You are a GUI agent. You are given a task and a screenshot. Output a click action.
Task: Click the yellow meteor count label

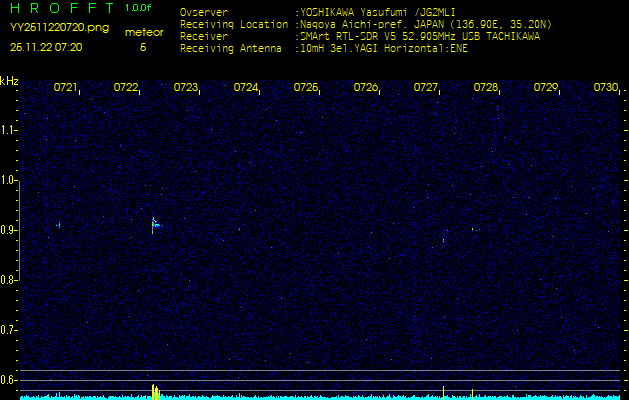tap(143, 32)
